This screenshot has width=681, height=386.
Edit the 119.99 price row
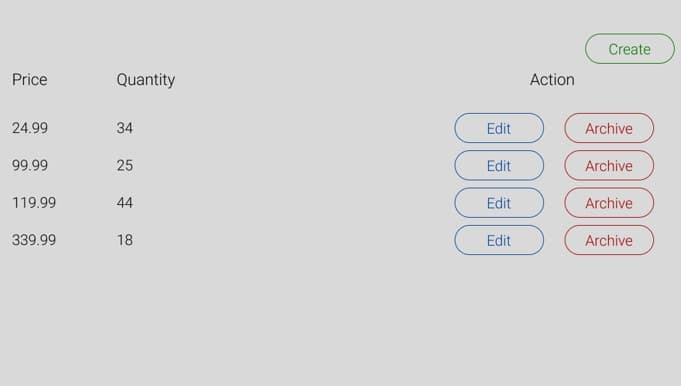[499, 203]
